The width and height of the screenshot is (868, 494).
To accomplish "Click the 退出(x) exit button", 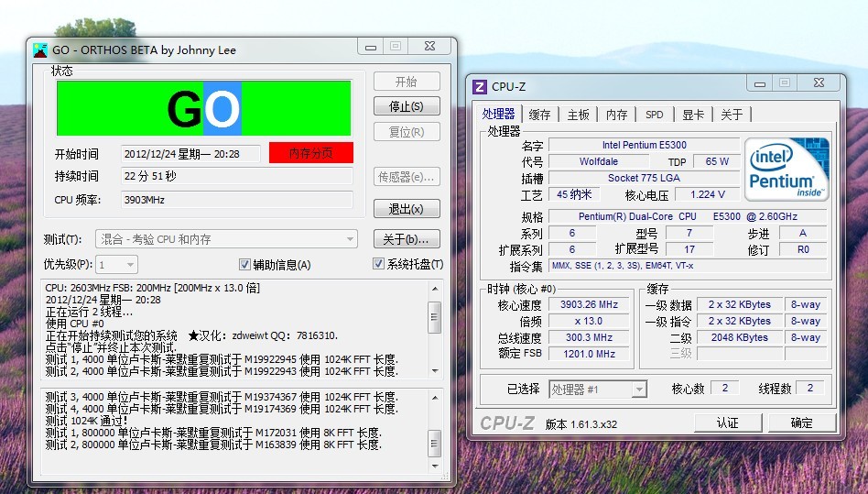I will tap(407, 209).
